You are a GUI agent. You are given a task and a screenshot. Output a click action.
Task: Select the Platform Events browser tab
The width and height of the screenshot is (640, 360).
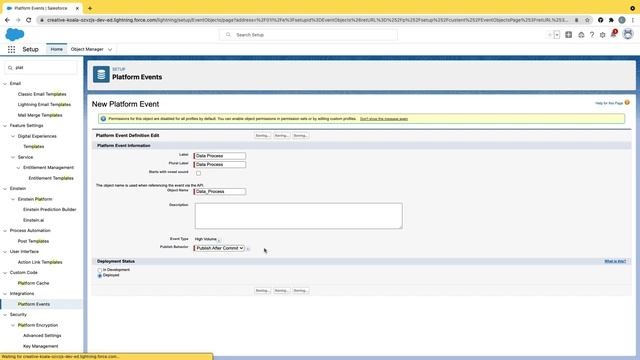pos(41,8)
